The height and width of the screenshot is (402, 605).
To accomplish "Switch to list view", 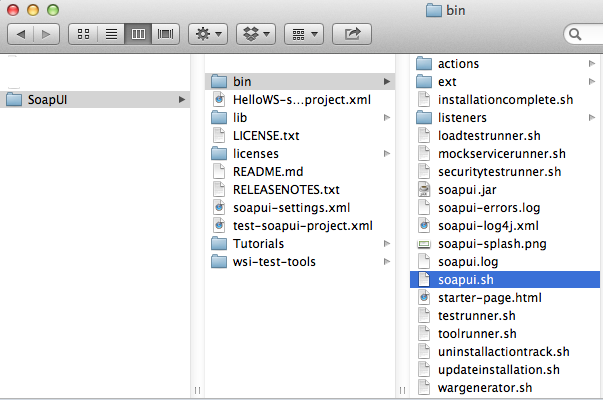I will coord(111,34).
